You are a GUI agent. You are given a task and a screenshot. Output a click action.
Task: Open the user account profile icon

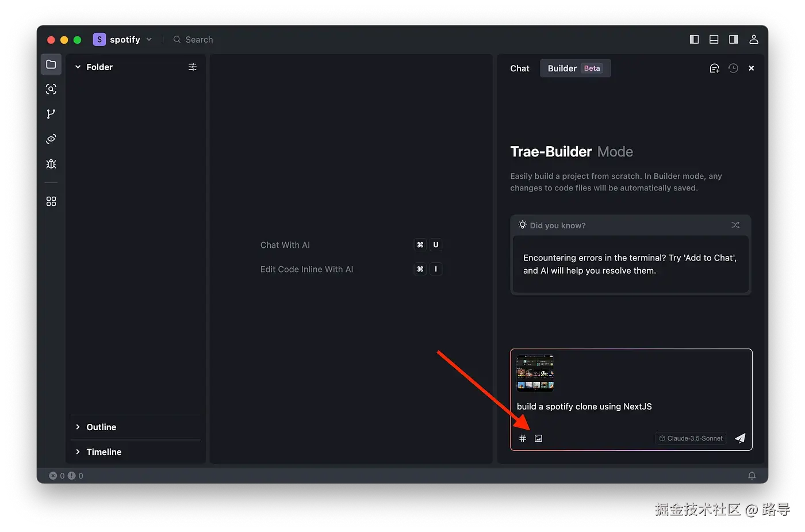[x=754, y=39]
